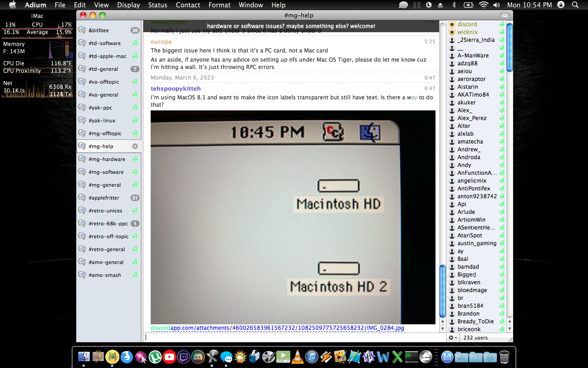Click the user icon beside Alex_Perez
This screenshot has width=588, height=368.
[452, 118]
